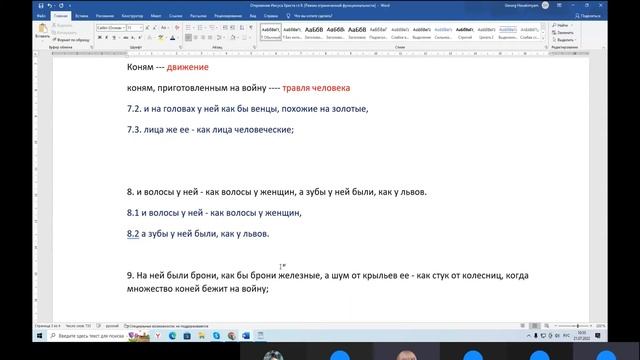The height and width of the screenshot is (360, 640).
Task: Center the paragraph text
Action: pyautogui.click(x=196, y=38)
